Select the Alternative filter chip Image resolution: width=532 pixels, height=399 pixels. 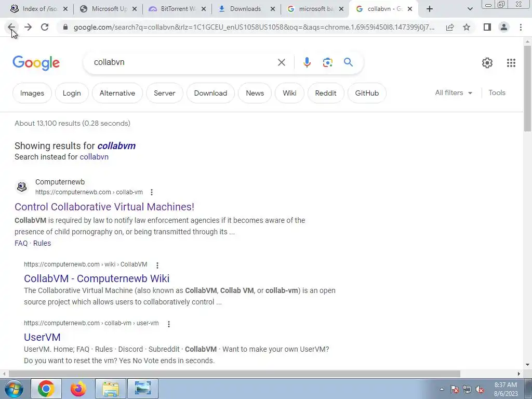[x=117, y=93]
